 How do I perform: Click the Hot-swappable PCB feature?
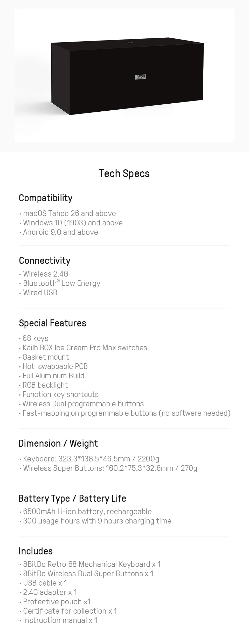tap(55, 366)
